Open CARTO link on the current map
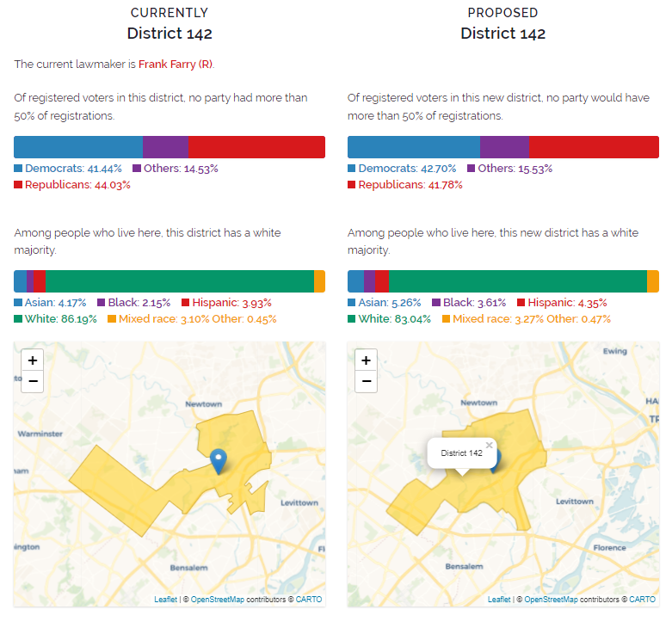The height and width of the screenshot is (622, 672). tap(309, 600)
